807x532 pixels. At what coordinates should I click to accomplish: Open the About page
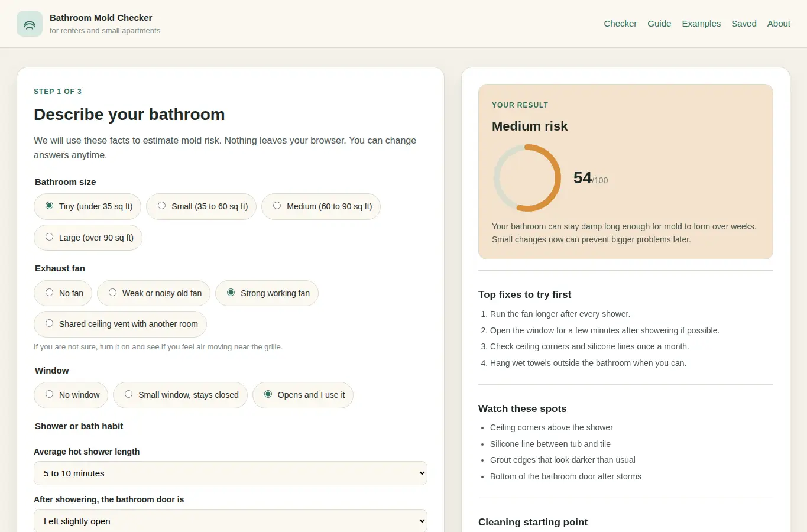(x=779, y=24)
